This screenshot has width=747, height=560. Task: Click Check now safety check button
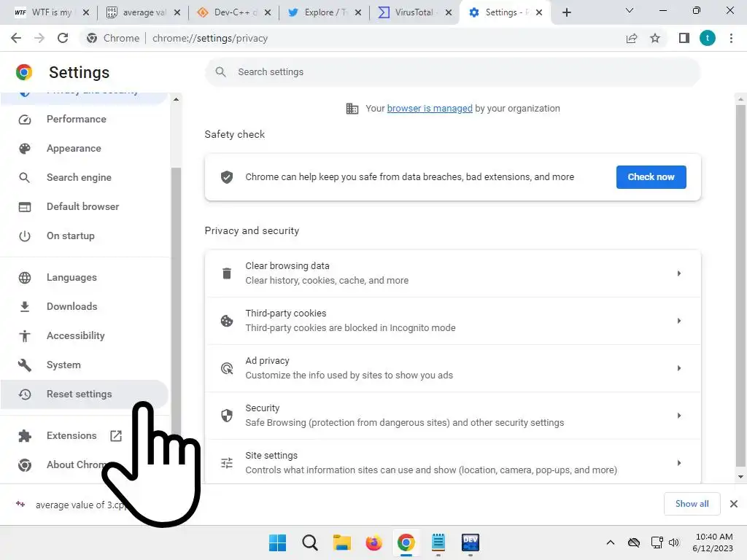tap(651, 177)
